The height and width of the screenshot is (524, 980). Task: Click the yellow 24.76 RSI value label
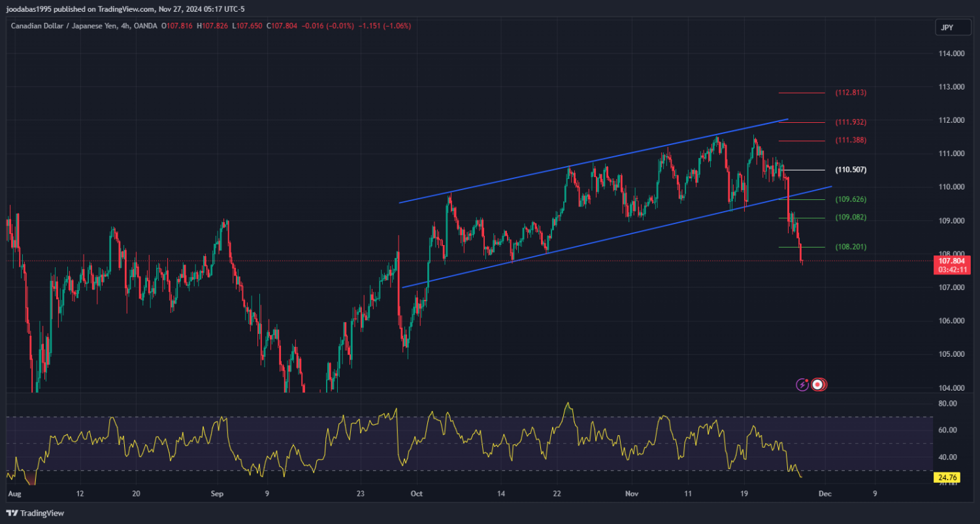tap(946, 478)
